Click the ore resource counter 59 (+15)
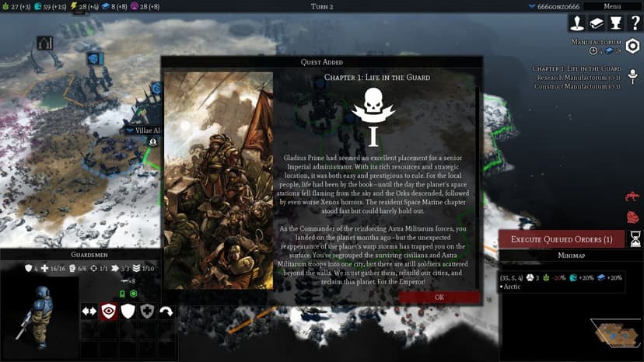644x362 pixels. click(x=51, y=6)
